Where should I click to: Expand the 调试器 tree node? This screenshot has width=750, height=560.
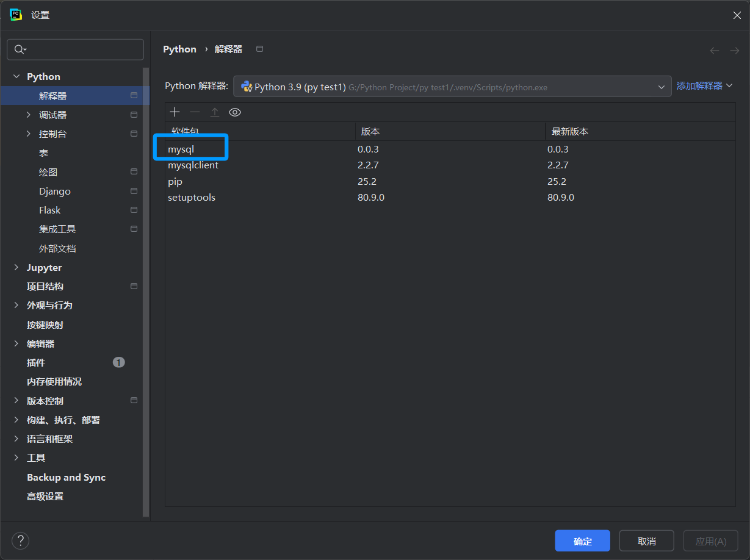(28, 115)
